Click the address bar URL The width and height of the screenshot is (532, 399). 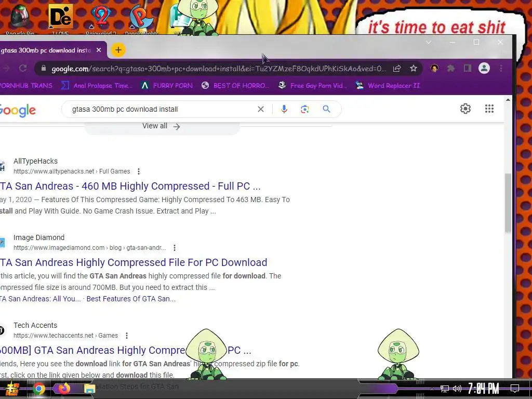pos(219,69)
